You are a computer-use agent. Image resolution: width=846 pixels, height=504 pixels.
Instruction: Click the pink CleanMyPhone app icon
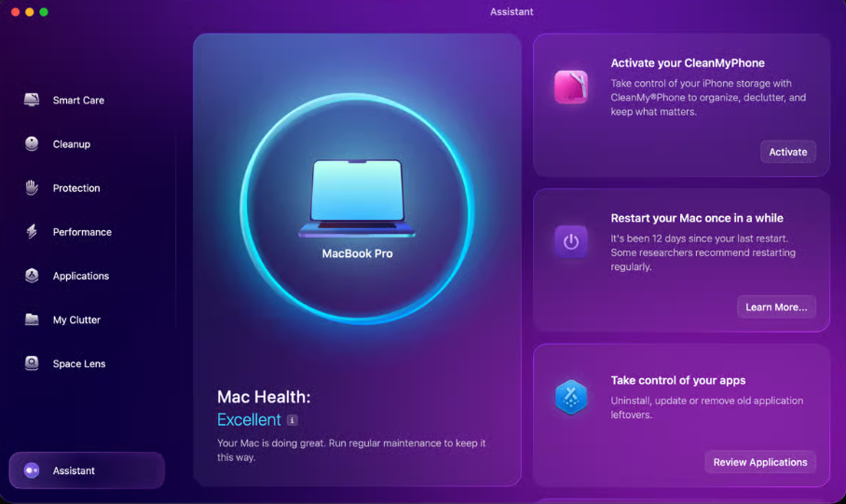[571, 87]
